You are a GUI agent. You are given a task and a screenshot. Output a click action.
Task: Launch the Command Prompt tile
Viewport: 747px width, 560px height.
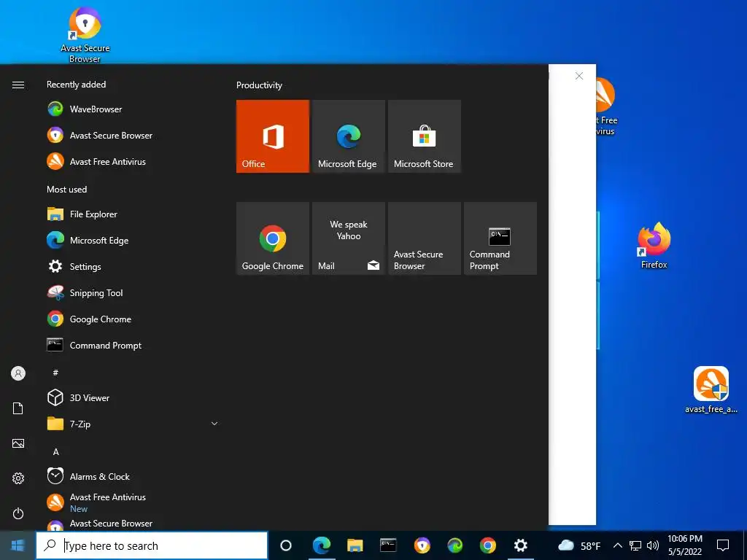tap(500, 238)
